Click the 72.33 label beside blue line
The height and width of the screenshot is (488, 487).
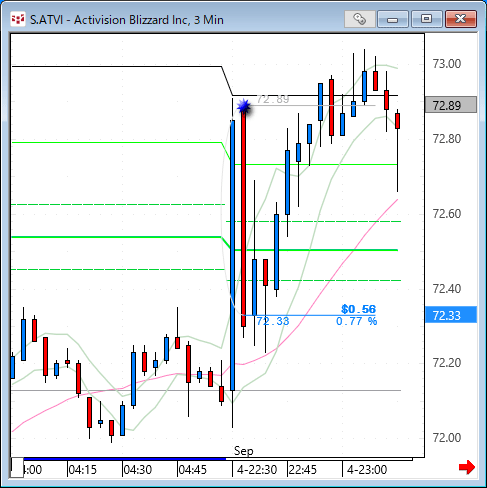click(x=273, y=321)
